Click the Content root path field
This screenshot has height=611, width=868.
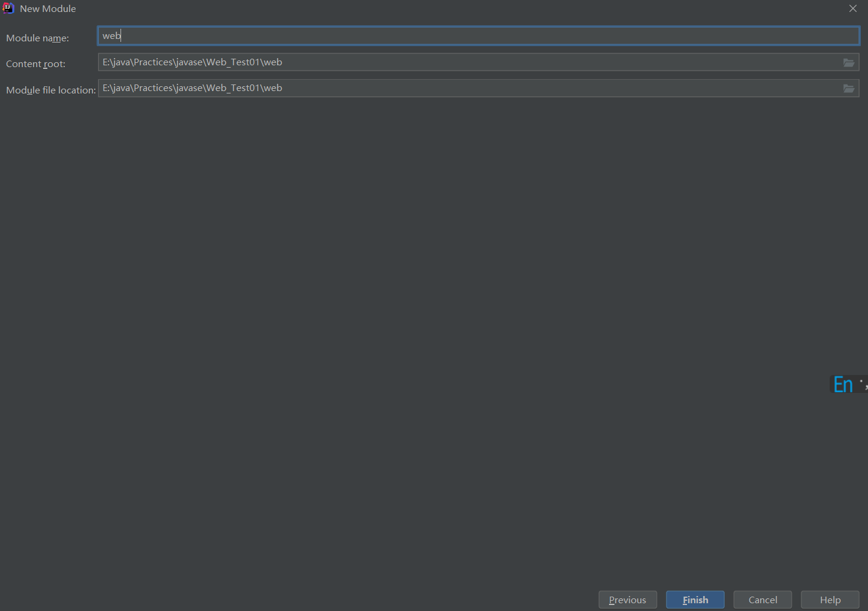coord(478,62)
